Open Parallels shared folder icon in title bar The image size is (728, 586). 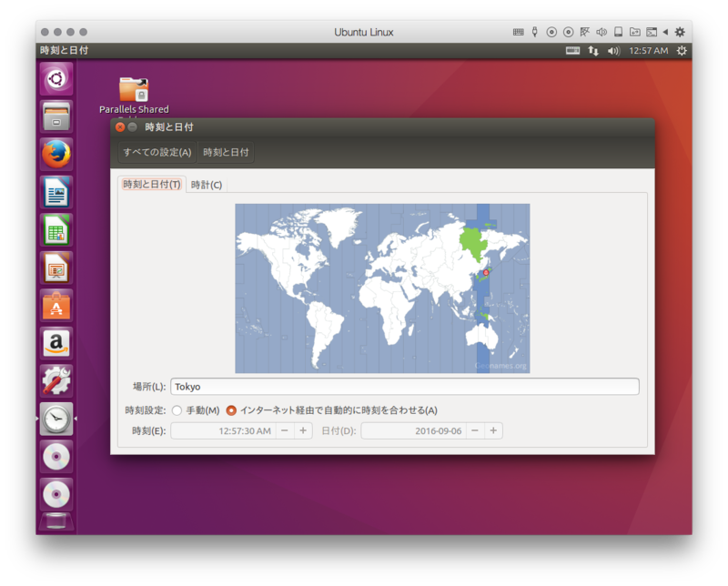coord(634,32)
